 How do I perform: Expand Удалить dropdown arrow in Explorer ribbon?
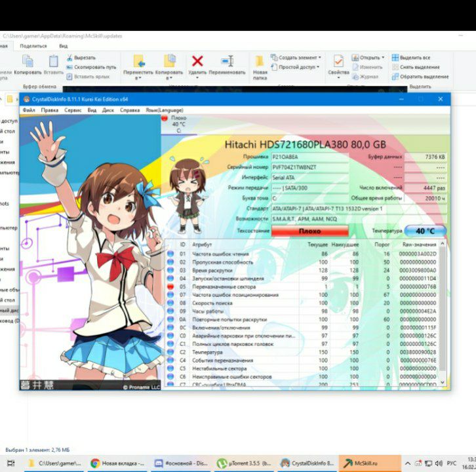click(197, 78)
